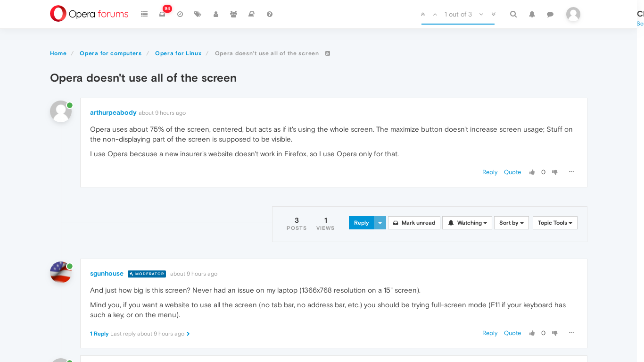Open the Tags icon in navbar
The width and height of the screenshot is (644, 362).
[x=198, y=14]
